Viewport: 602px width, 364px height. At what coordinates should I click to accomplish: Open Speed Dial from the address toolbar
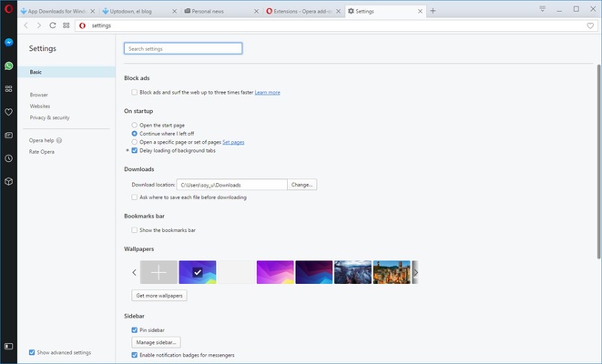pyautogui.click(x=66, y=25)
